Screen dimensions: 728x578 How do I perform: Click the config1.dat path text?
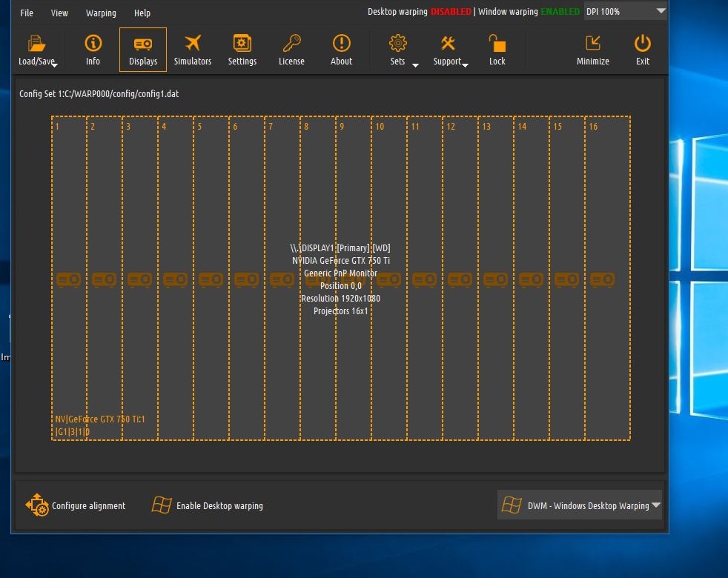point(99,94)
